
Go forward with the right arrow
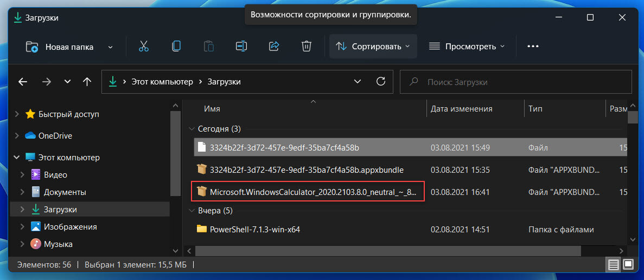click(47, 82)
